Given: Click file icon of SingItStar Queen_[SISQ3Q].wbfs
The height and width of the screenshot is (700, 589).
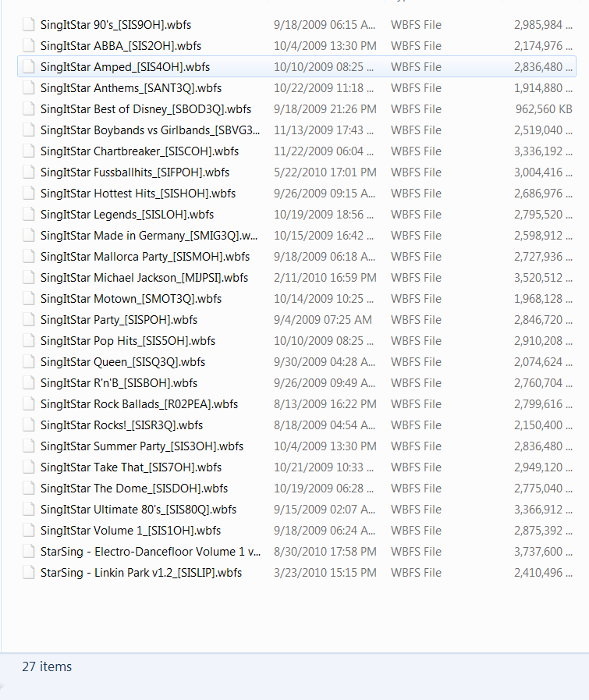Looking at the screenshot, I should pyautogui.click(x=29, y=361).
